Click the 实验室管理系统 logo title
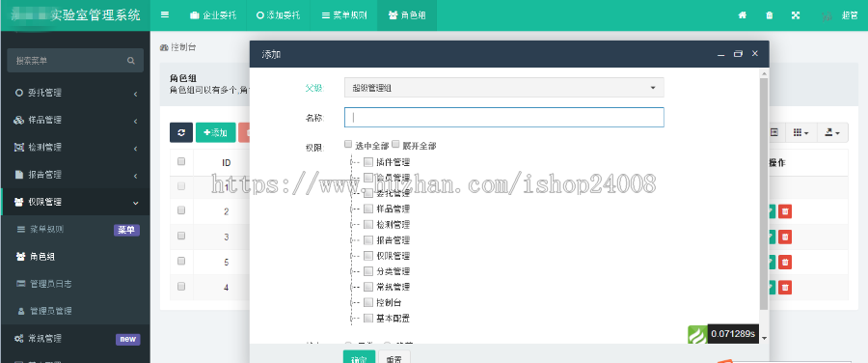 [75, 14]
